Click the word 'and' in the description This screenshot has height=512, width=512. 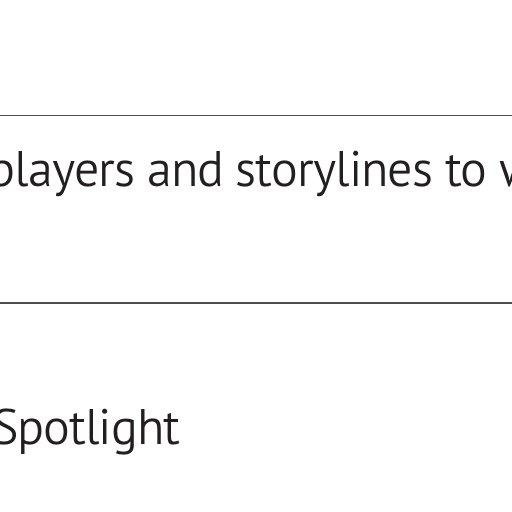click(x=185, y=169)
